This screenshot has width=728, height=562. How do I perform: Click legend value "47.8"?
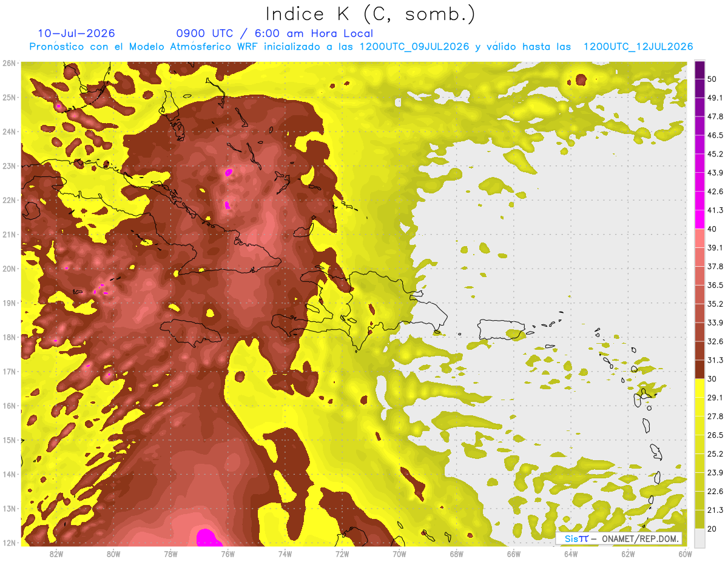pyautogui.click(x=715, y=116)
